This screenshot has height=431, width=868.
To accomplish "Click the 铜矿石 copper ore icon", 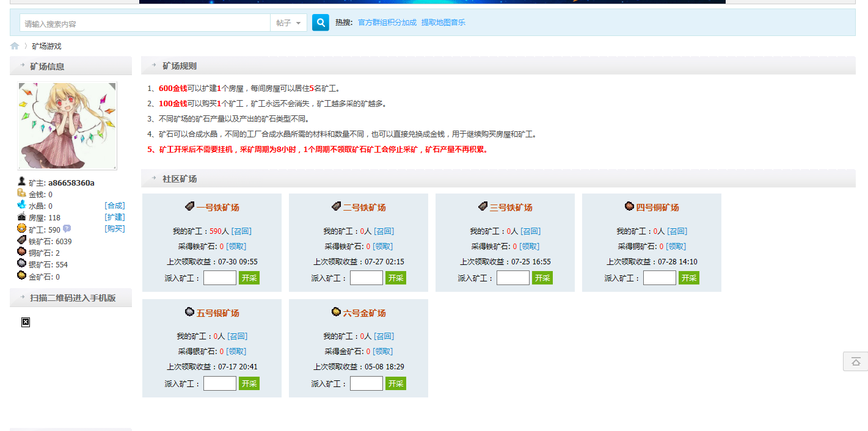I will [x=21, y=252].
